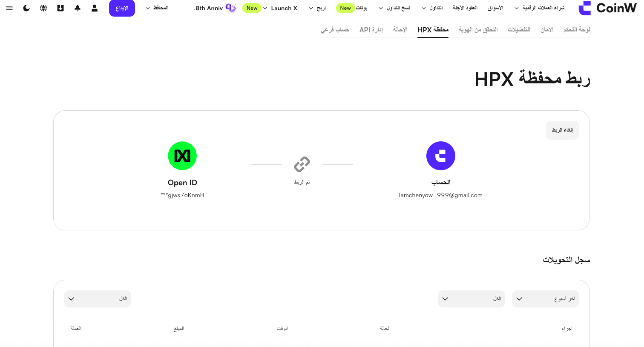Open the middle الكل filter dropdown next to آخر أسبوع

471,299
